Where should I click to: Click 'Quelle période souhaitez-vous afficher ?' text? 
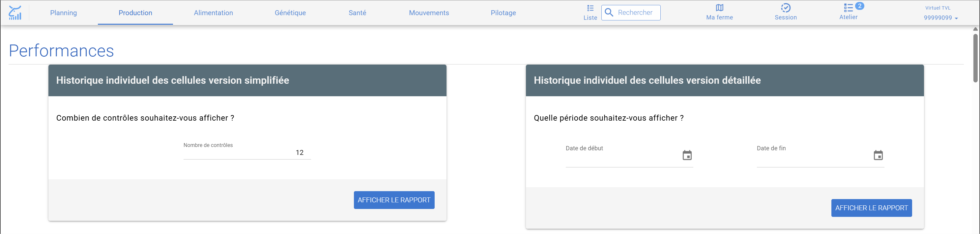pos(609,118)
